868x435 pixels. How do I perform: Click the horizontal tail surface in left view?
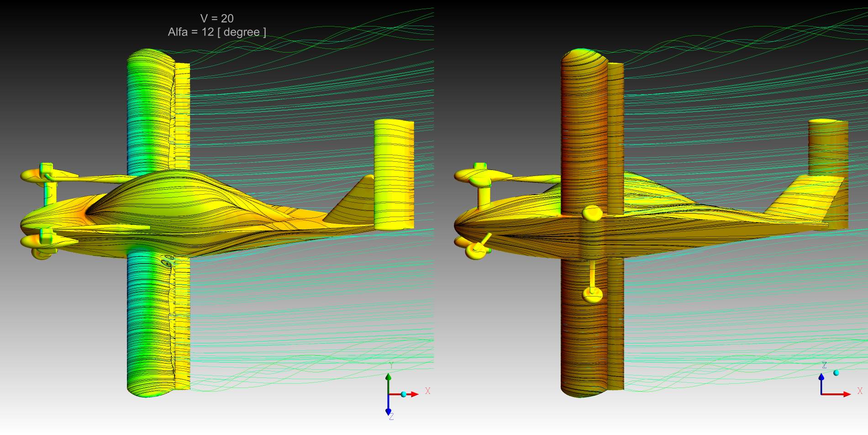point(394,174)
